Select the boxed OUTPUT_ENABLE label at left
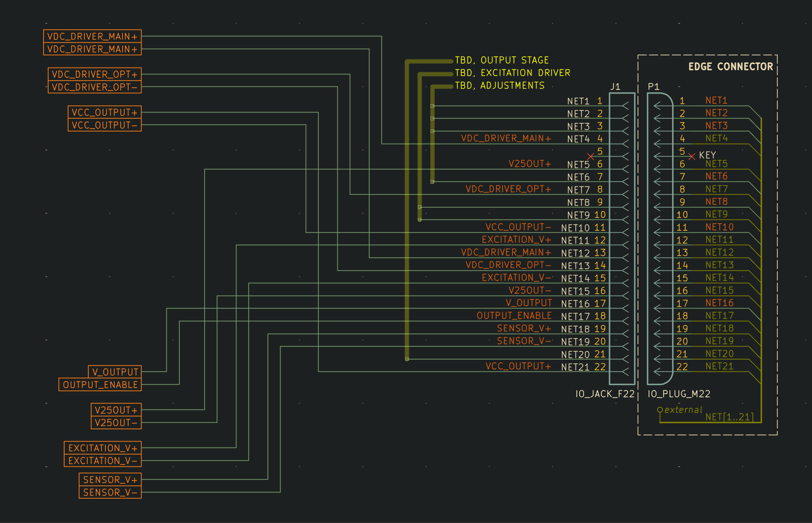This screenshot has height=523, width=812. tap(100, 385)
